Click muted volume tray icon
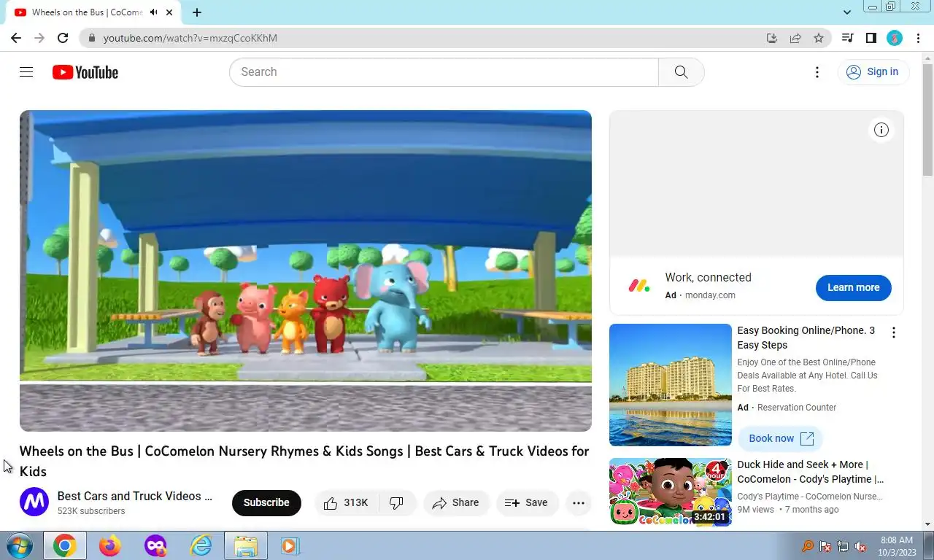This screenshot has width=934, height=560. tap(860, 546)
